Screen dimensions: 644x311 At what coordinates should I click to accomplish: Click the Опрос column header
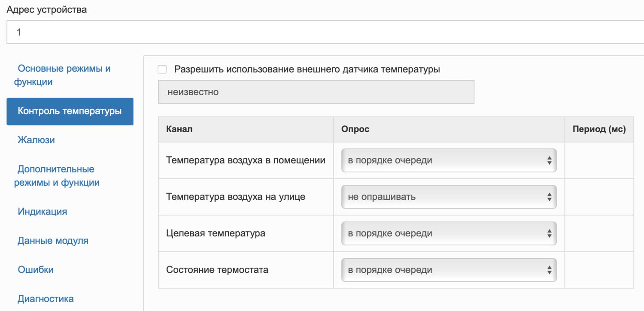[x=355, y=129]
